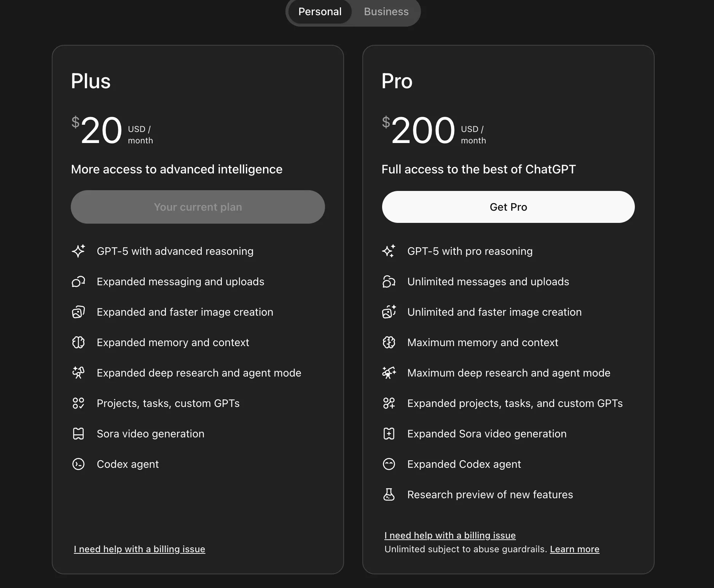Click the grid icon beside Expanded projects, tasks

point(389,403)
